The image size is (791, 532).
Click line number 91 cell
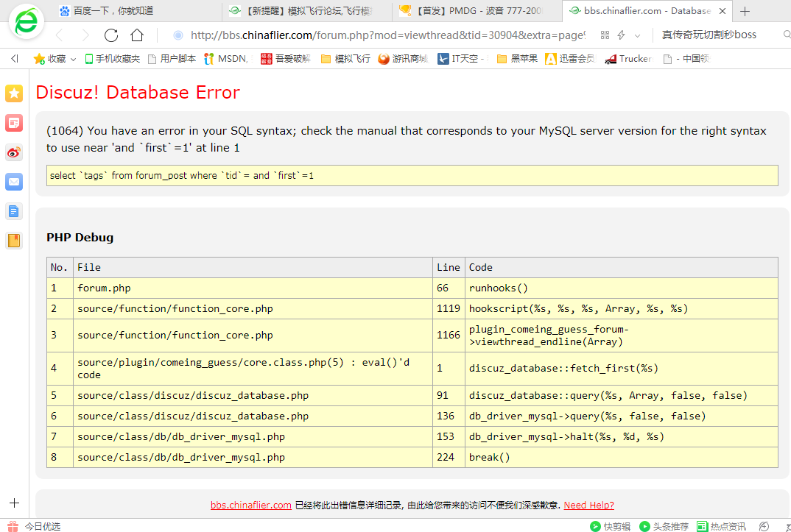coord(449,395)
